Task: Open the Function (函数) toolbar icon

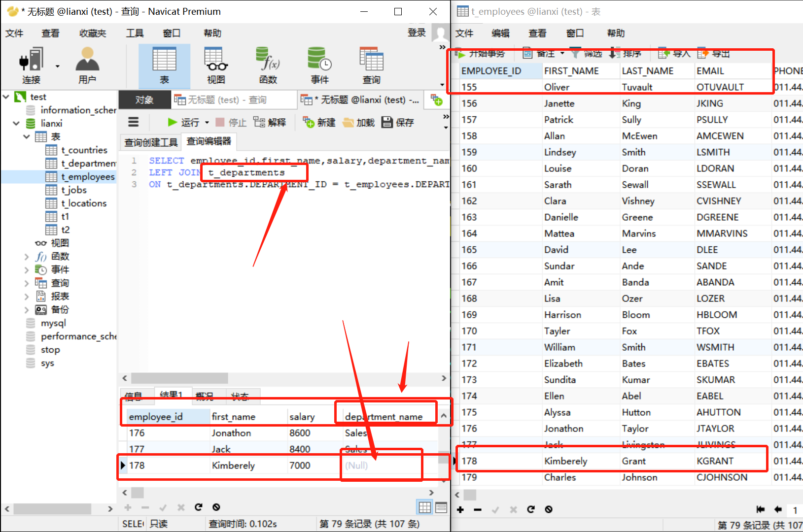Action: (x=268, y=66)
